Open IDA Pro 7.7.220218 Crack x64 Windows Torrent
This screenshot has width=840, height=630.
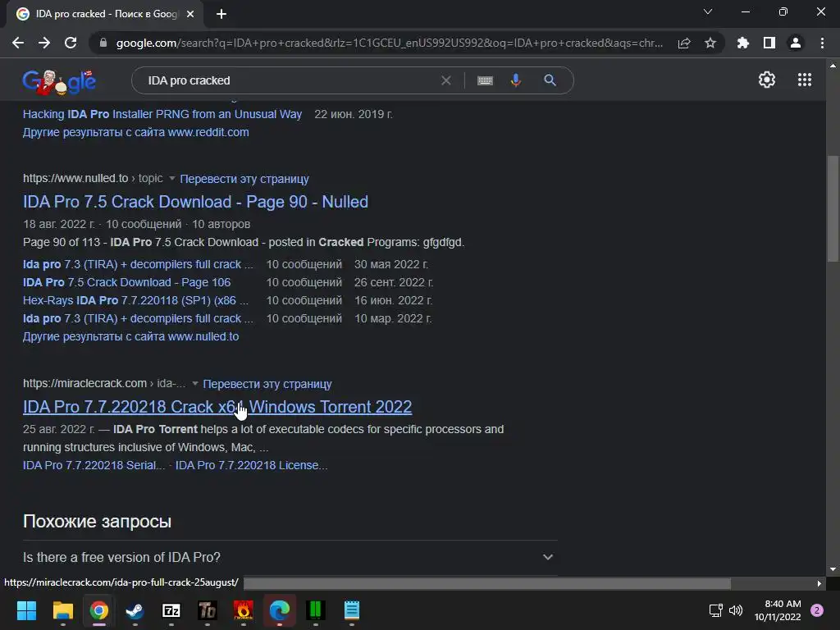pyautogui.click(x=217, y=407)
